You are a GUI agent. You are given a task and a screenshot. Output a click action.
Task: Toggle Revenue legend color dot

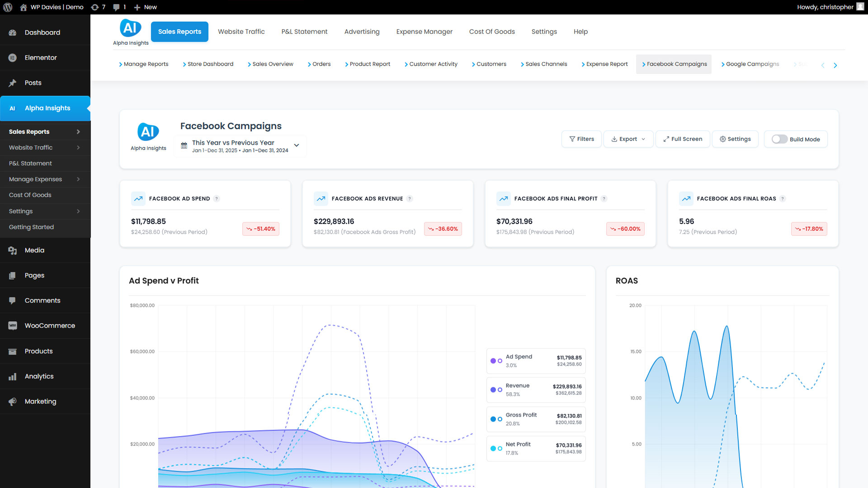(x=493, y=389)
